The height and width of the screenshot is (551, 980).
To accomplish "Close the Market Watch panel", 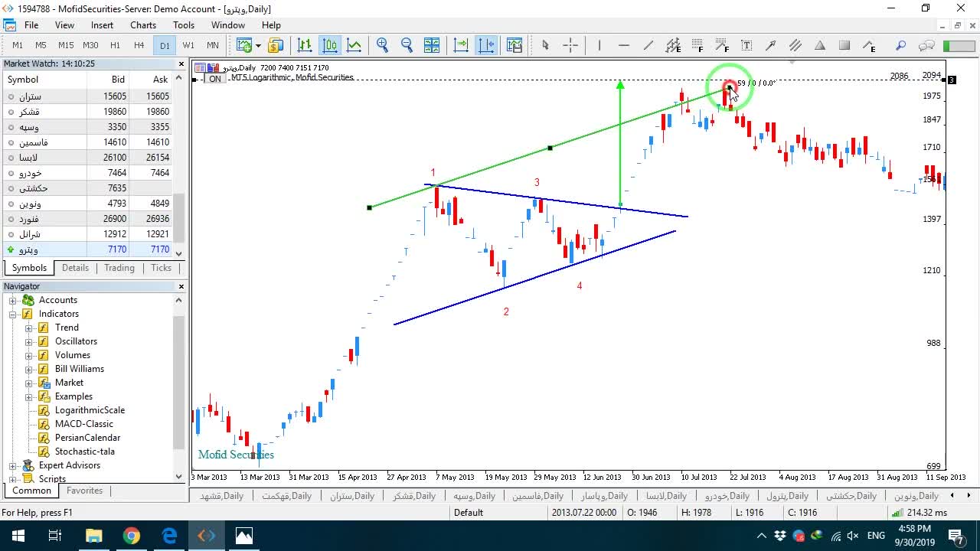I will click(x=181, y=64).
